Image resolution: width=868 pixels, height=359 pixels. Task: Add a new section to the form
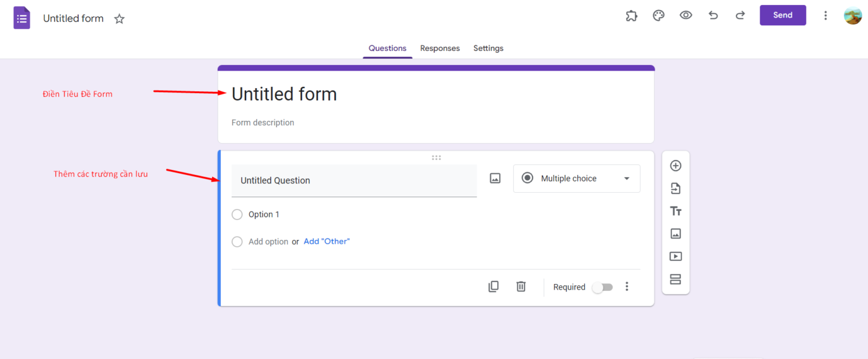(x=675, y=279)
